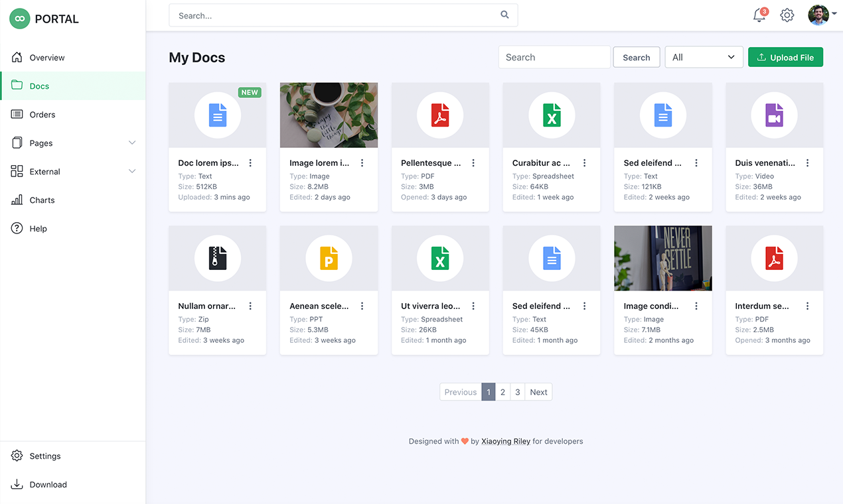843x504 pixels.
Task: Switch to the Docs section
Action: pyautogui.click(x=38, y=86)
